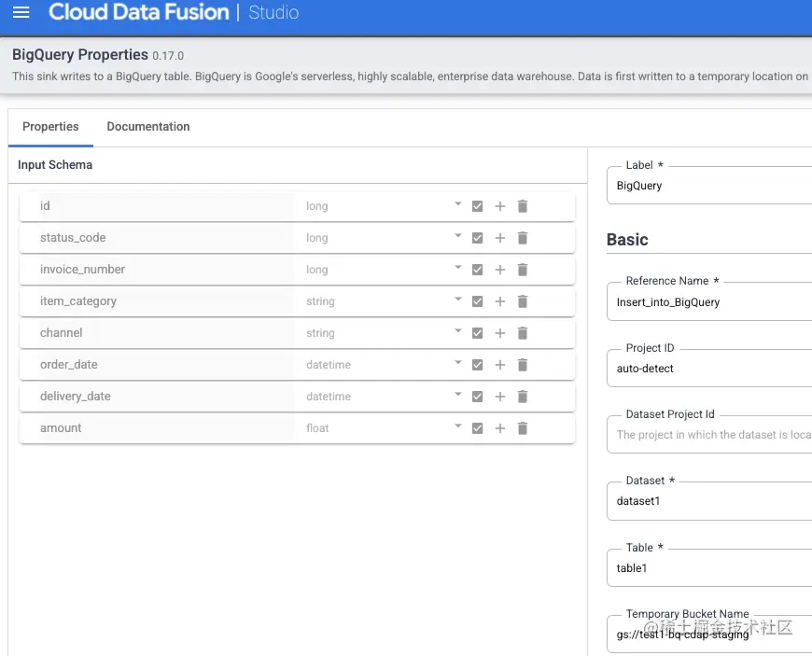Edit the Dataset field dataset1
Screen dimensions: 812x656
tap(709, 501)
